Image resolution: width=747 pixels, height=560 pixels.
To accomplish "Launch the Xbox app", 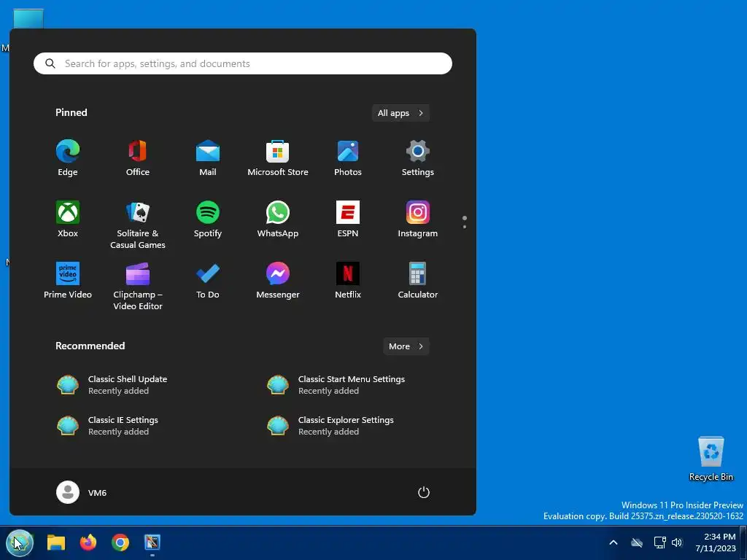I will (x=68, y=219).
